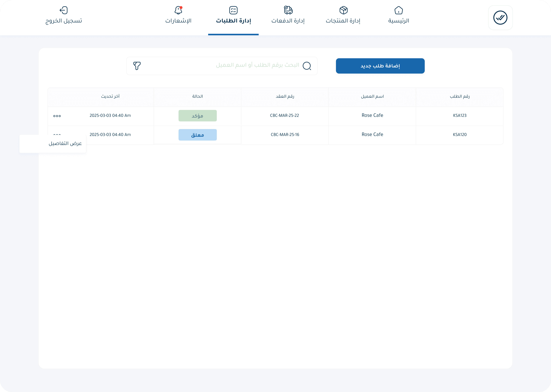Click the تسجيل الخروج text link
551x392 pixels.
click(64, 21)
